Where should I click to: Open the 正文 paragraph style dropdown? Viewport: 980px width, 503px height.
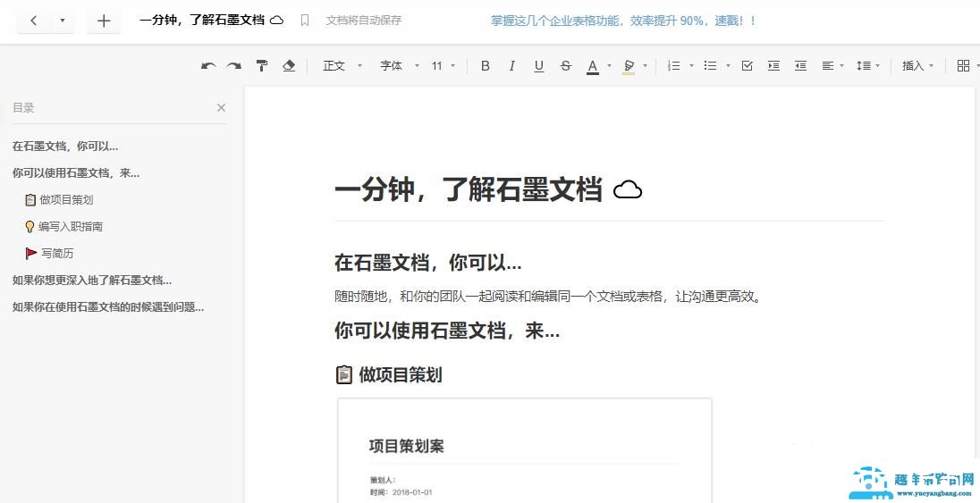342,65
